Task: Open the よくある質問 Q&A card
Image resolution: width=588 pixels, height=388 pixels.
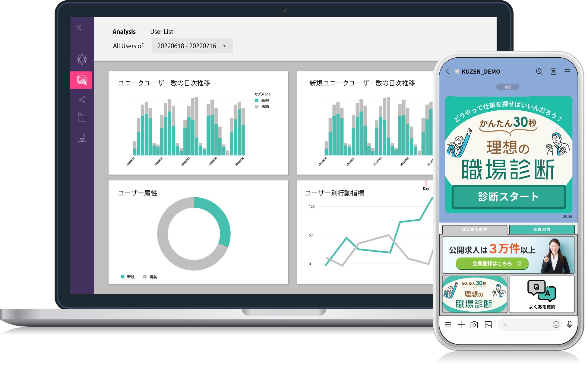Action: 542,293
